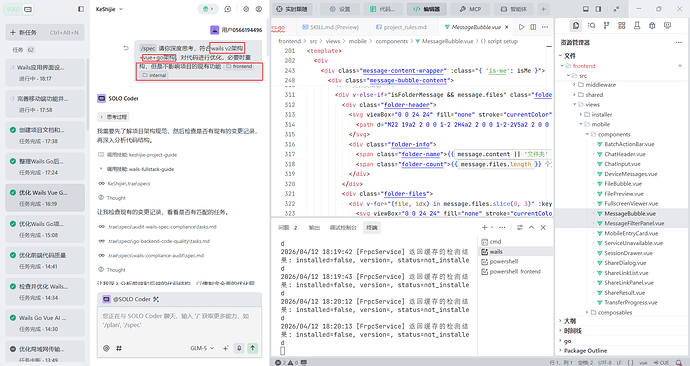Screen dimensions: 690x366
Task: Open the internal folder chip in message
Action: click(154, 75)
